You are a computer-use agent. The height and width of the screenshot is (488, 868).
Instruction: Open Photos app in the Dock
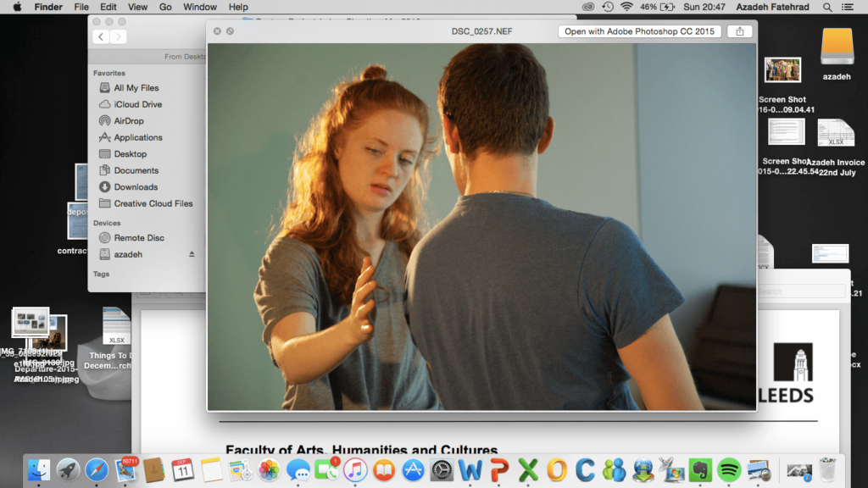click(269, 469)
